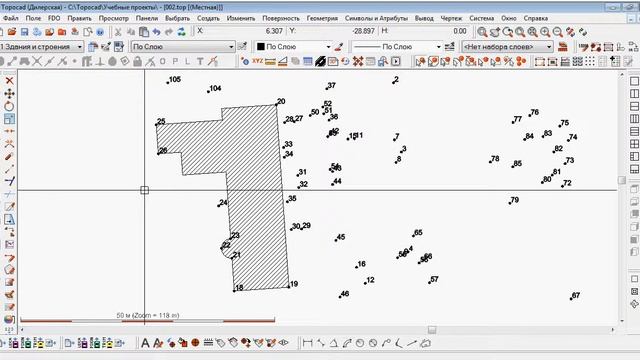The height and width of the screenshot is (360, 640).
Task: Open the Поверхность menu
Action: click(x=281, y=18)
